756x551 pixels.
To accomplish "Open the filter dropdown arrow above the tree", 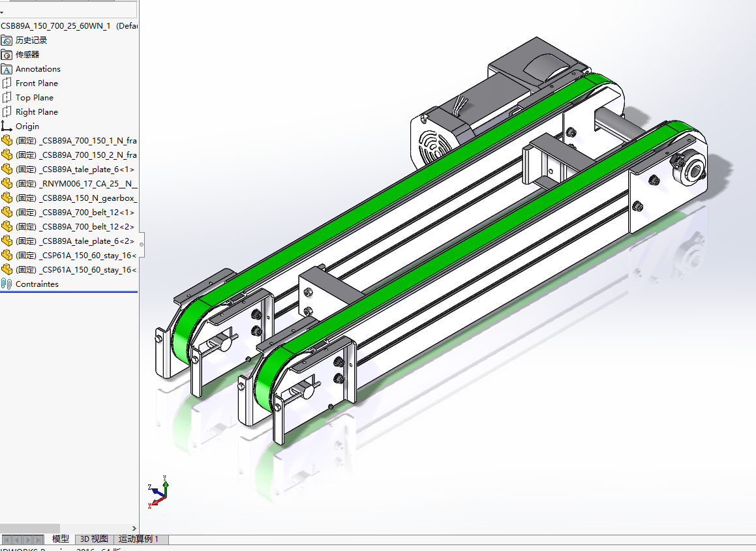I will 2,12.
